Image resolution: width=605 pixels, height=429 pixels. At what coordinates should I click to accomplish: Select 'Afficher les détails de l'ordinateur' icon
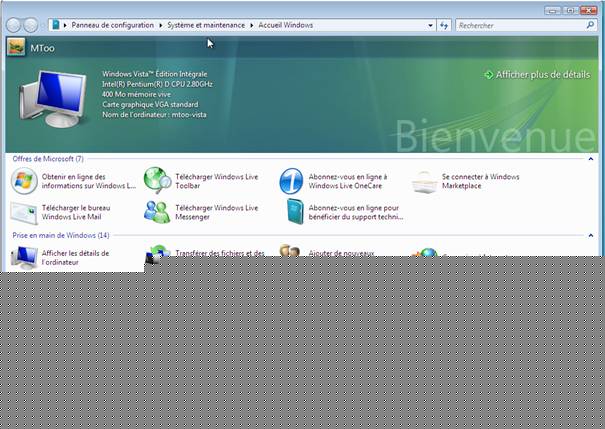coord(24,257)
